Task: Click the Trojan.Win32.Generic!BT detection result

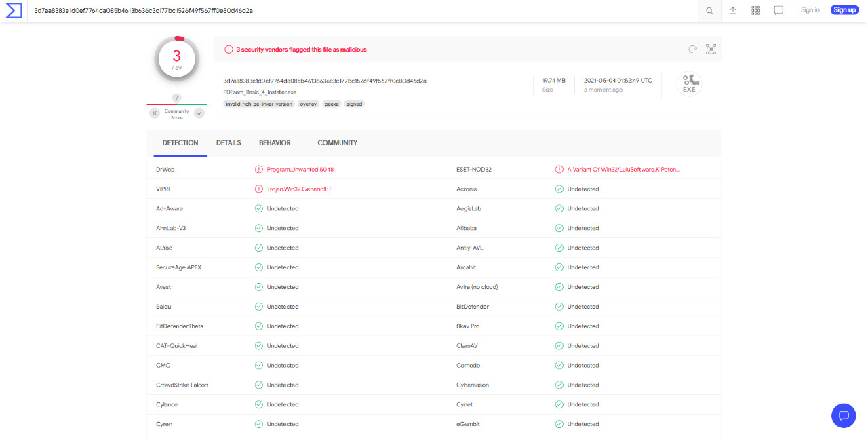Action: (299, 189)
